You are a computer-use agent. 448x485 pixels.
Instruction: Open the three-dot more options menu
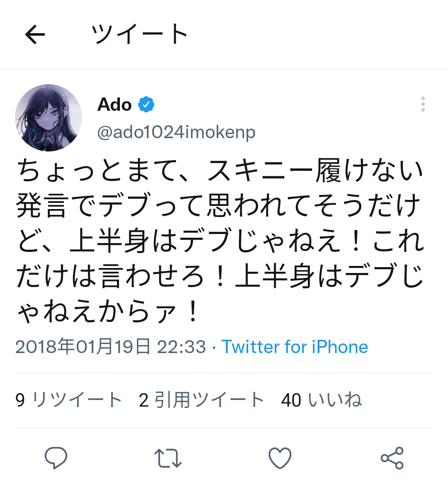click(423, 104)
